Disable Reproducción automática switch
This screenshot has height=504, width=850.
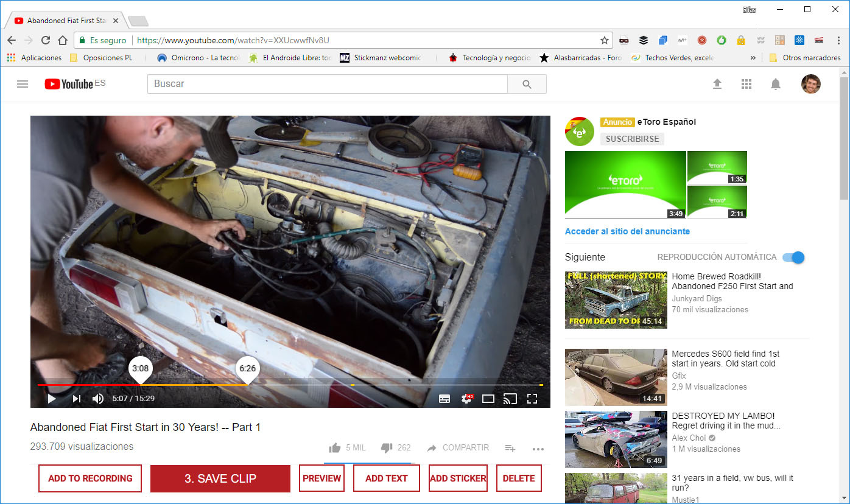point(792,257)
